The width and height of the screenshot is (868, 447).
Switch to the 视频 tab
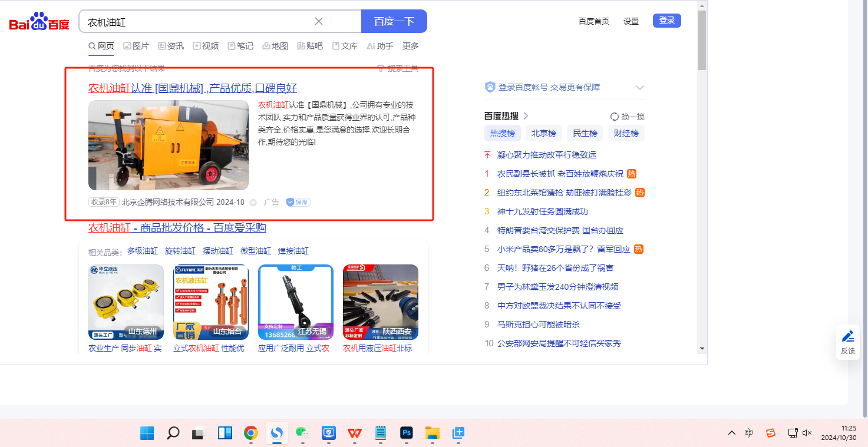click(206, 46)
